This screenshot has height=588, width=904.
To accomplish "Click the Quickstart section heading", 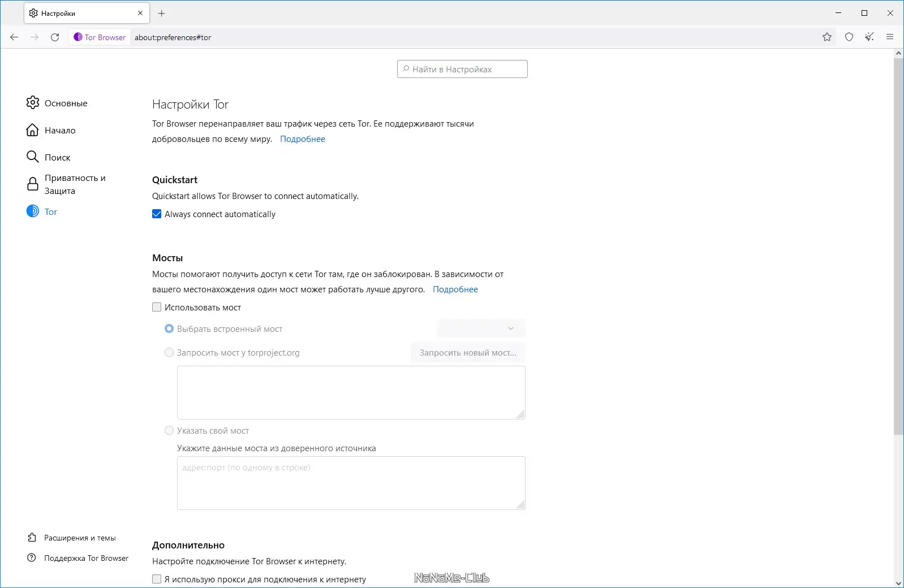I will click(x=175, y=180).
